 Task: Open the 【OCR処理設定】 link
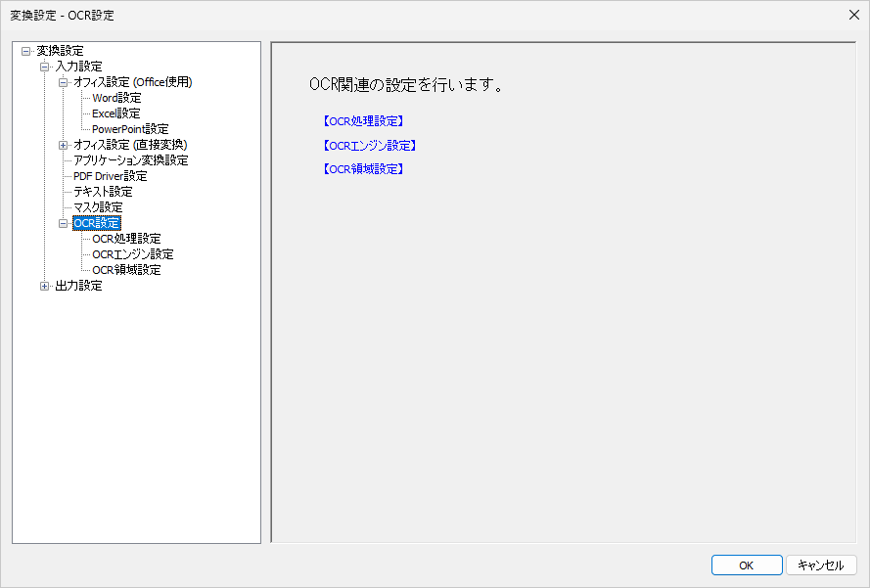tap(363, 120)
